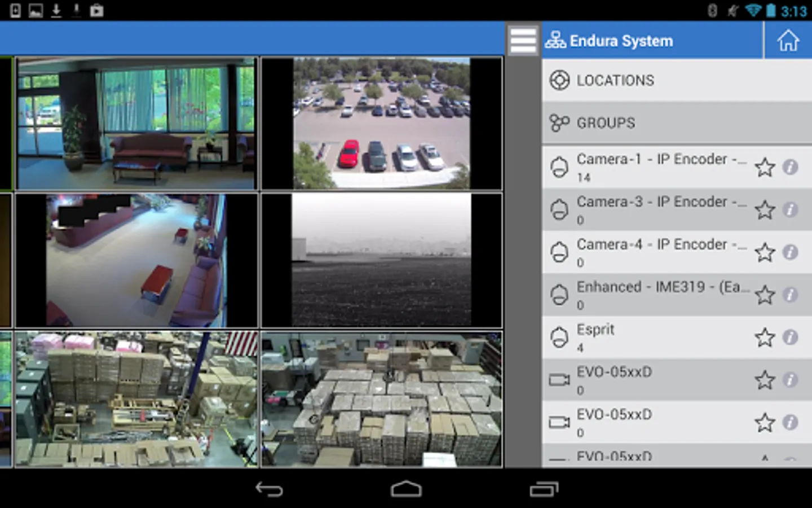
Task: Select the Esprit camera entry
Action: tap(677, 338)
